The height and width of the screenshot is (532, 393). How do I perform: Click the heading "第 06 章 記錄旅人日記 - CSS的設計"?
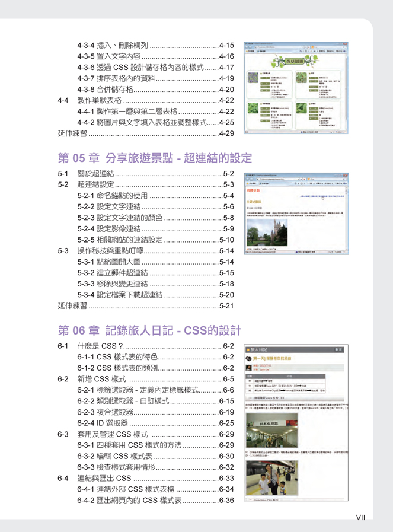(x=149, y=330)
